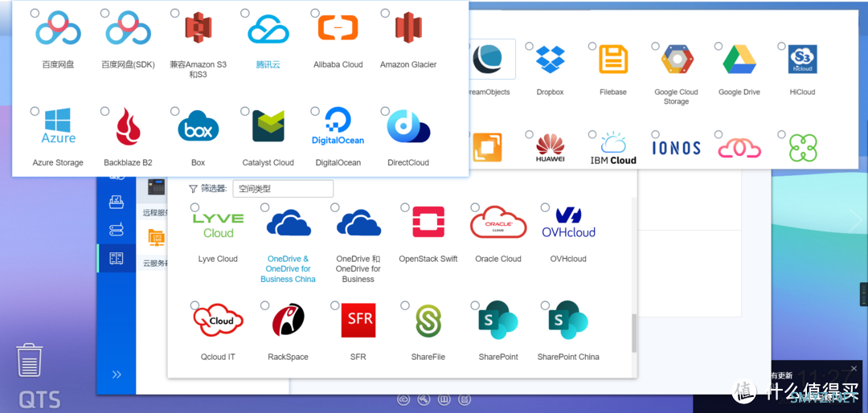Expand the sidebar with double chevron
Image resolution: width=868 pixels, height=413 pixels.
pyautogui.click(x=117, y=374)
